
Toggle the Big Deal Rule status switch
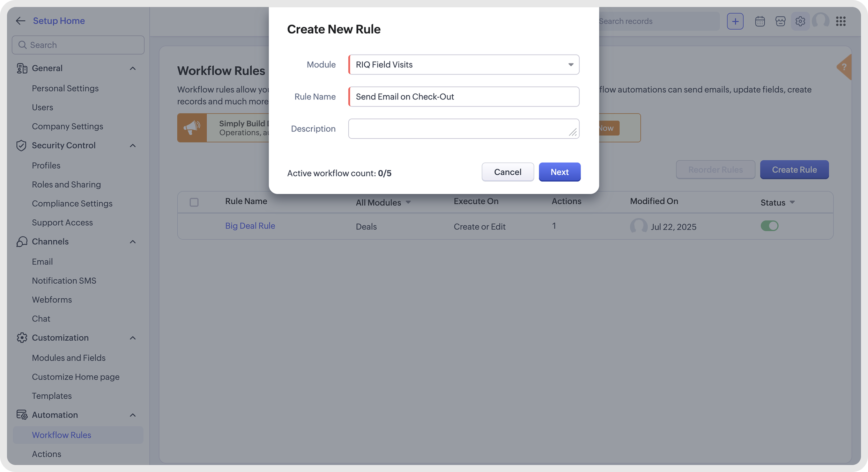pyautogui.click(x=769, y=226)
